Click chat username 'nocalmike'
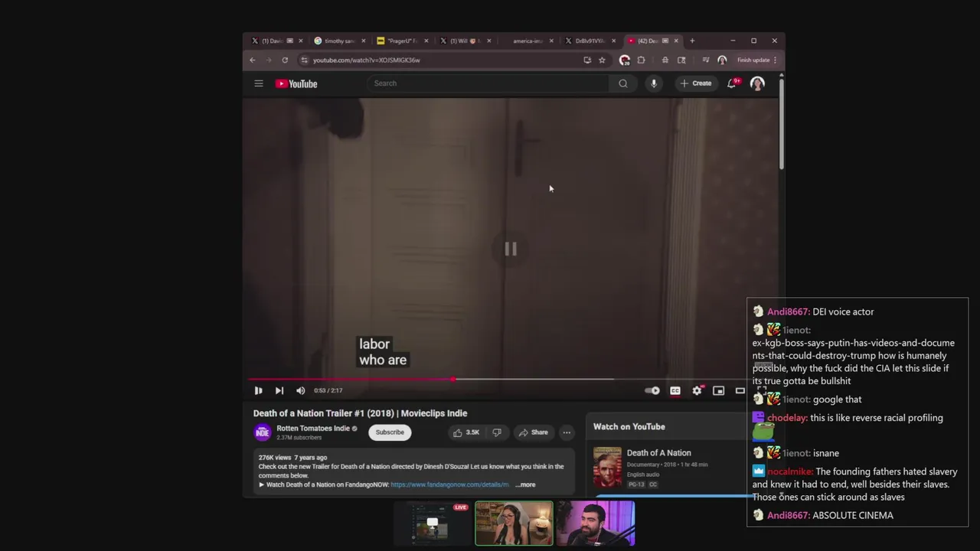This screenshot has height=551, width=980. (x=790, y=471)
